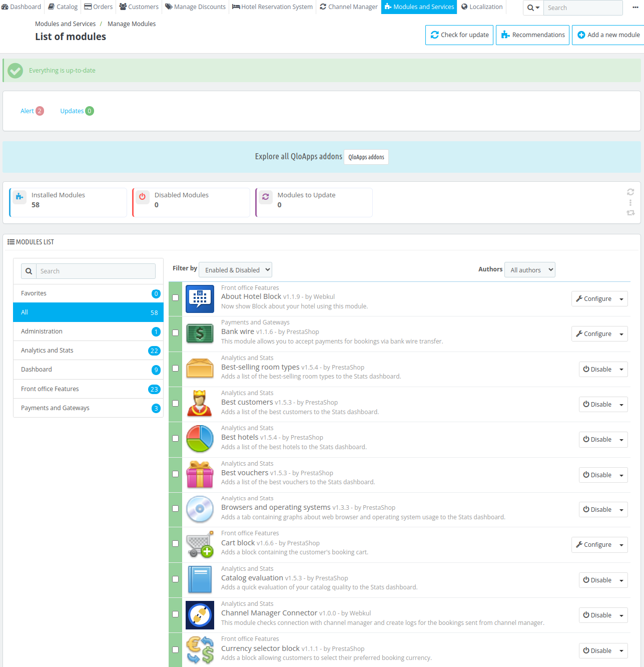Expand the Currency selector block Disable arrow

[621, 651]
